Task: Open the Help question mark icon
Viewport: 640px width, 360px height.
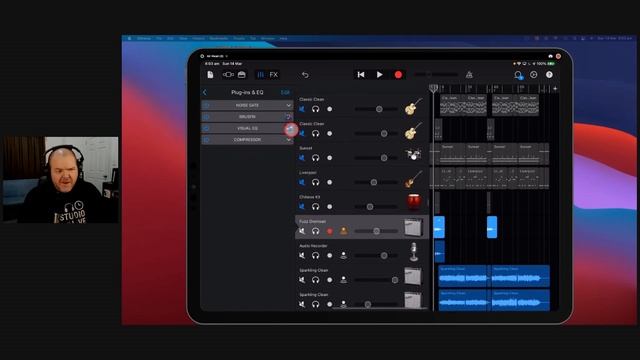Action: point(549,75)
